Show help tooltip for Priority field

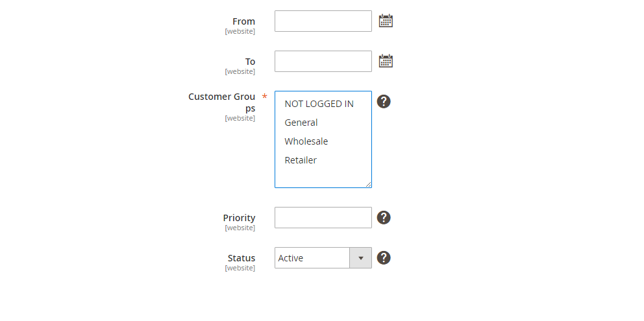(x=384, y=217)
